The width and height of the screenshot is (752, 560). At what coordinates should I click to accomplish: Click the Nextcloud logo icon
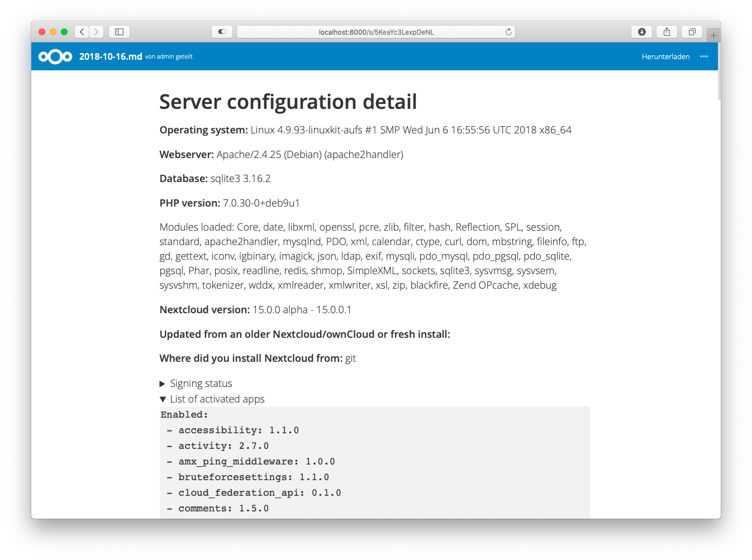tap(55, 56)
